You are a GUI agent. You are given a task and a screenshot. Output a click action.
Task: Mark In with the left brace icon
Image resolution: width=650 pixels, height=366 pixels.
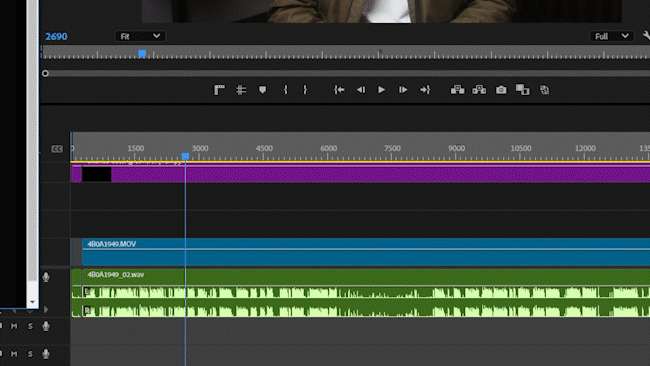tap(285, 90)
